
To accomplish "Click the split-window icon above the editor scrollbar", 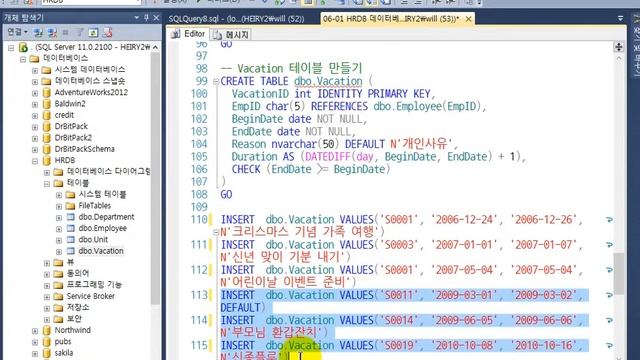I will [x=619, y=47].
